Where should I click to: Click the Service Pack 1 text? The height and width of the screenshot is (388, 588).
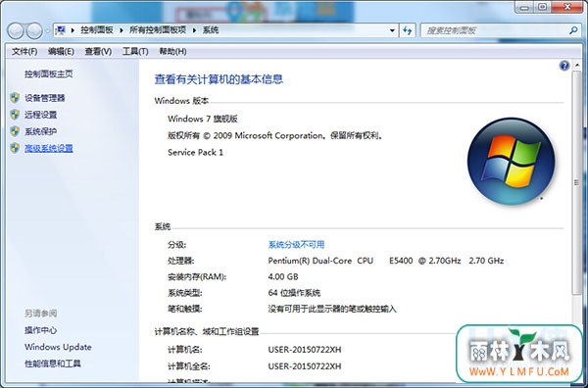coord(195,152)
